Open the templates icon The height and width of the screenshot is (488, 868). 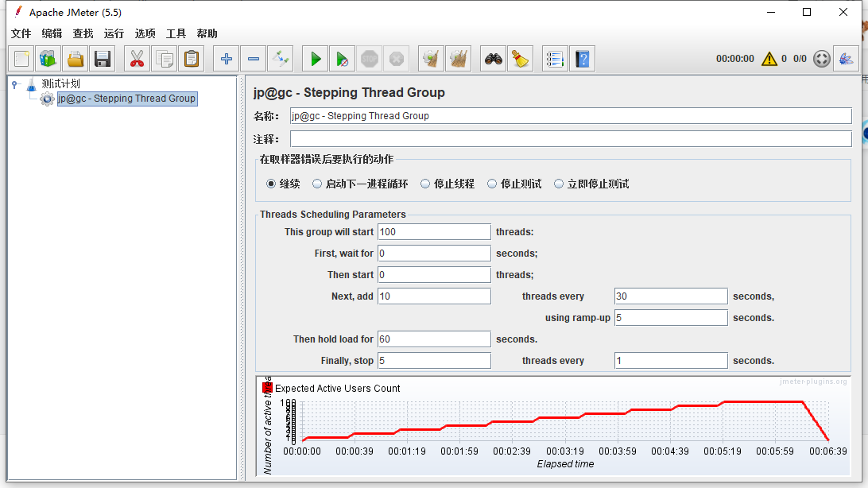coord(48,59)
